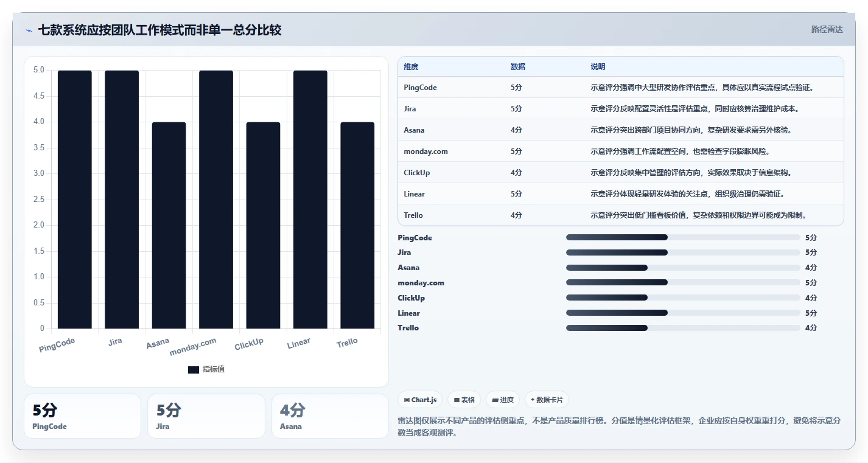Viewport: 868px width, 463px height.
Task: Click the Asana bar in the chart
Action: [x=169, y=225]
